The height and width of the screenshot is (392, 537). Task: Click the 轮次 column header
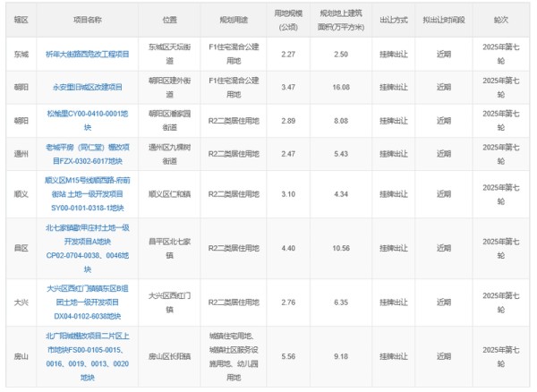[x=500, y=20]
